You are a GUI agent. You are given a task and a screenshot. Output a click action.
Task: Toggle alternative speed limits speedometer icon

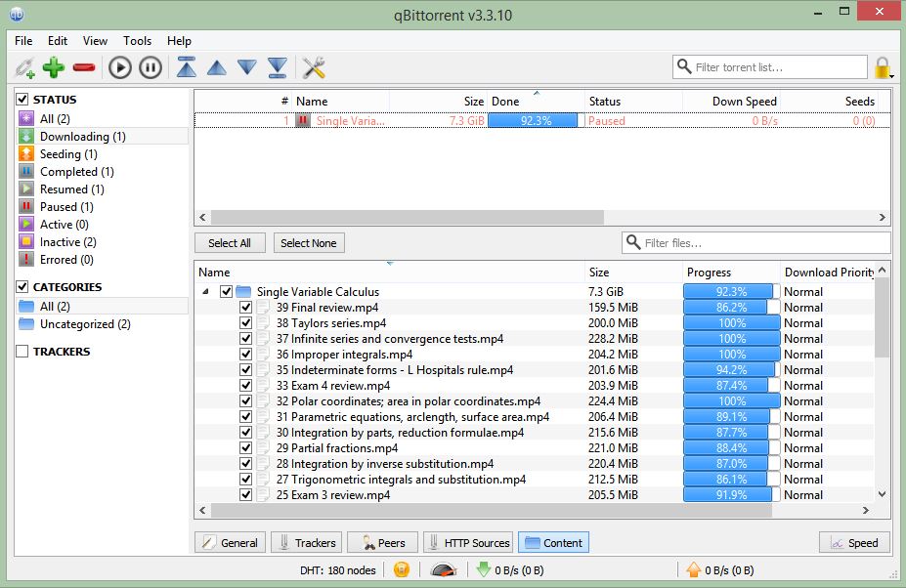pyautogui.click(x=443, y=570)
